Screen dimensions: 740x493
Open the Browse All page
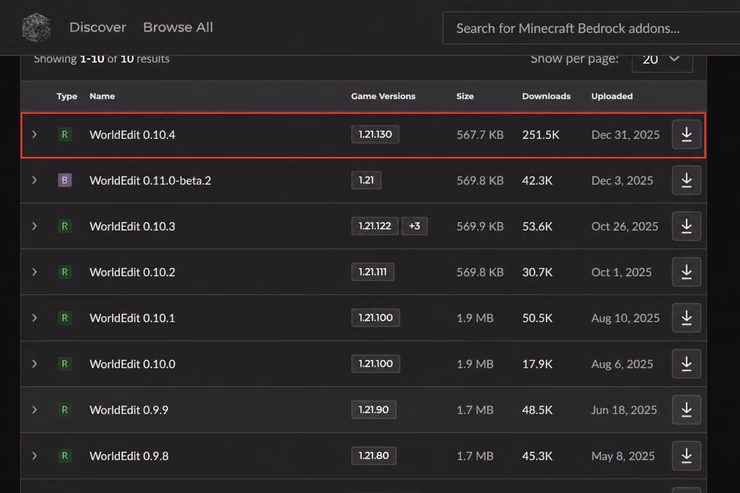pyautogui.click(x=178, y=27)
